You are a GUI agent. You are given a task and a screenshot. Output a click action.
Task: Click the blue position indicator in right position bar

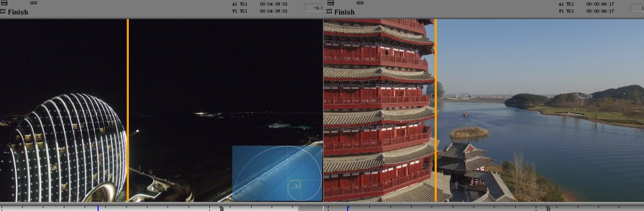coord(347,208)
